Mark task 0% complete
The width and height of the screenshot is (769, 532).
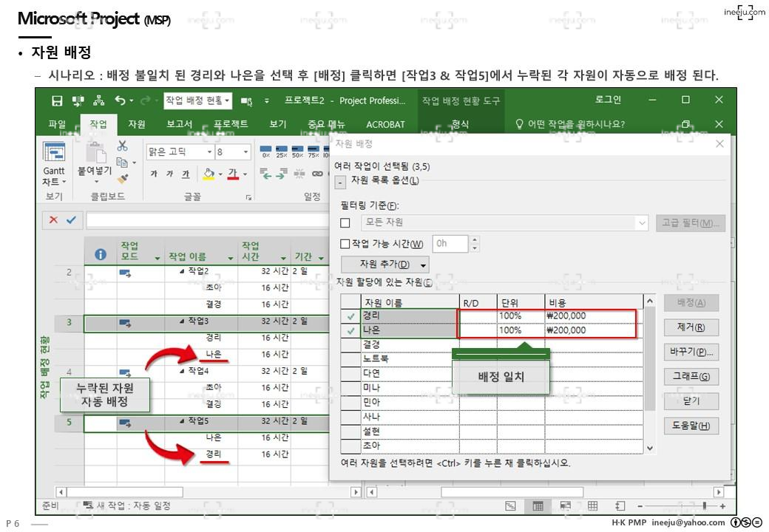tap(265, 152)
